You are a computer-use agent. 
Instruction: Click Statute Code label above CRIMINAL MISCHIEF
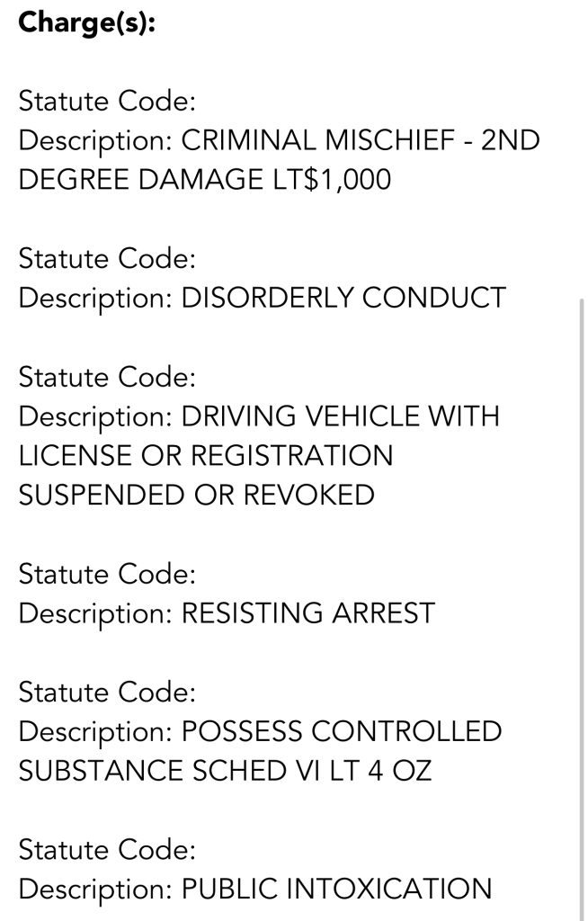tap(107, 102)
